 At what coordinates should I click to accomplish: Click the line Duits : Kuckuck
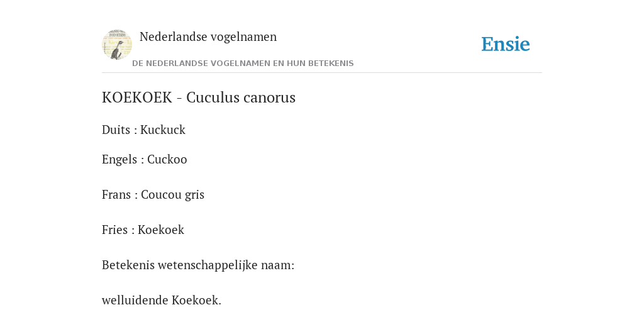click(x=144, y=130)
